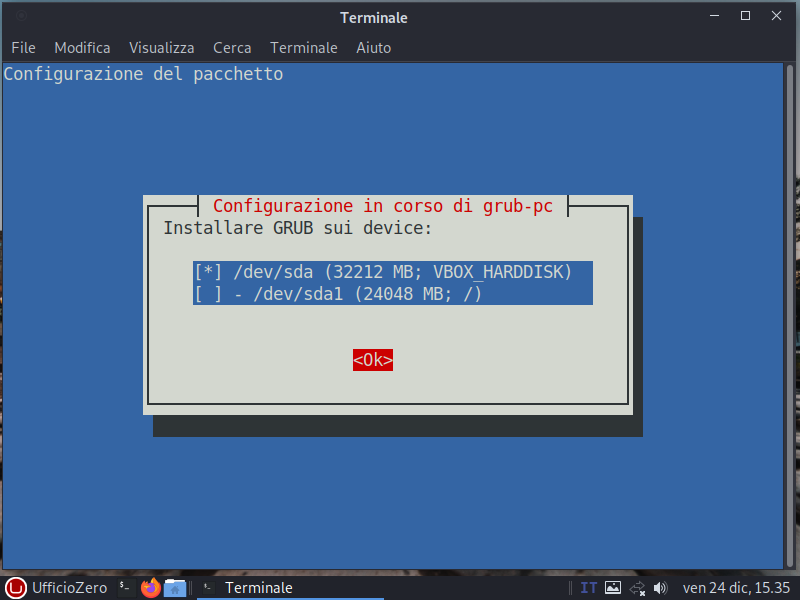Expand the Terminale menu
The height and width of the screenshot is (600, 800).
coord(304,48)
